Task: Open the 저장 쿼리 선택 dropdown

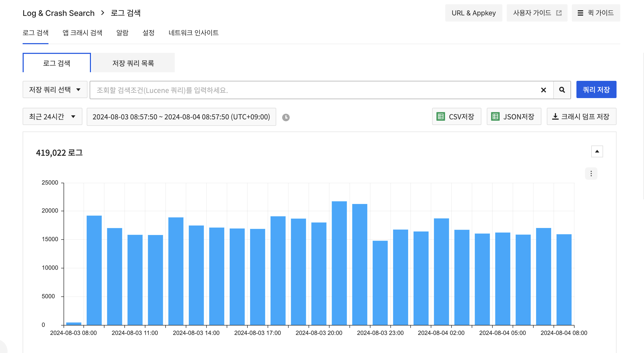Action: (55, 89)
